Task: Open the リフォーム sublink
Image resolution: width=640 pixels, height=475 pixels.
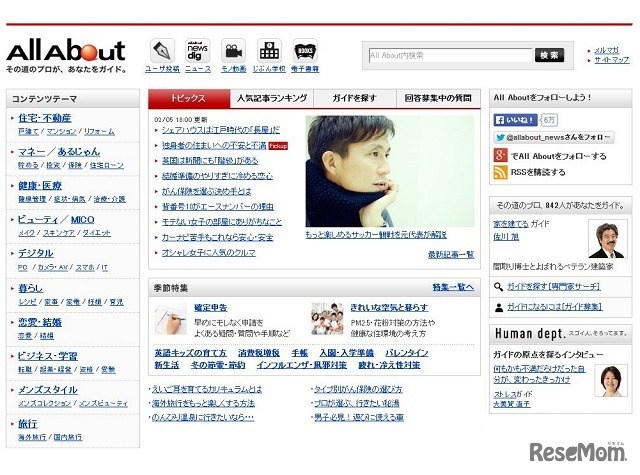Action: tap(99, 131)
